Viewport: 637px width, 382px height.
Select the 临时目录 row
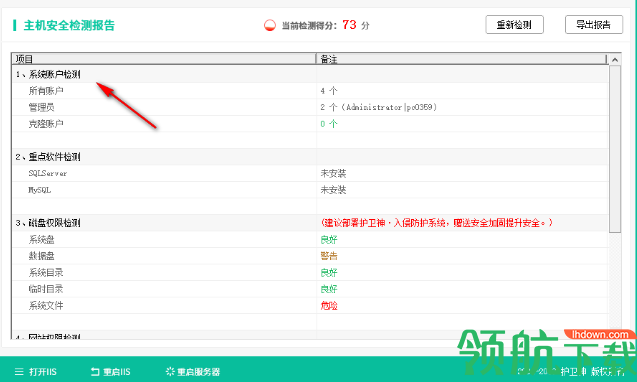[310, 289]
